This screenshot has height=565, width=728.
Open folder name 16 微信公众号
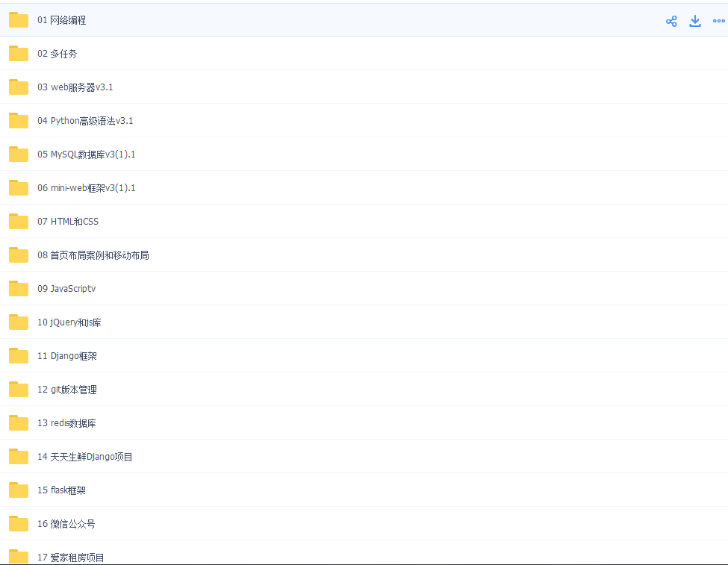[66, 524]
